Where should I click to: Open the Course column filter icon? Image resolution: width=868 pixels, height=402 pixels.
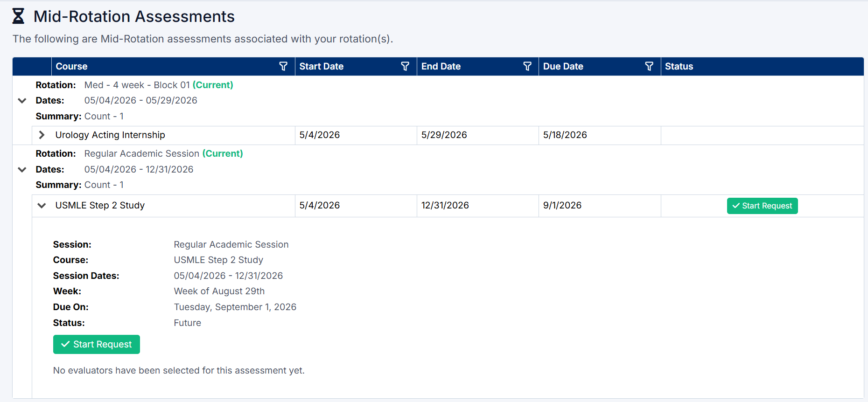tap(283, 66)
